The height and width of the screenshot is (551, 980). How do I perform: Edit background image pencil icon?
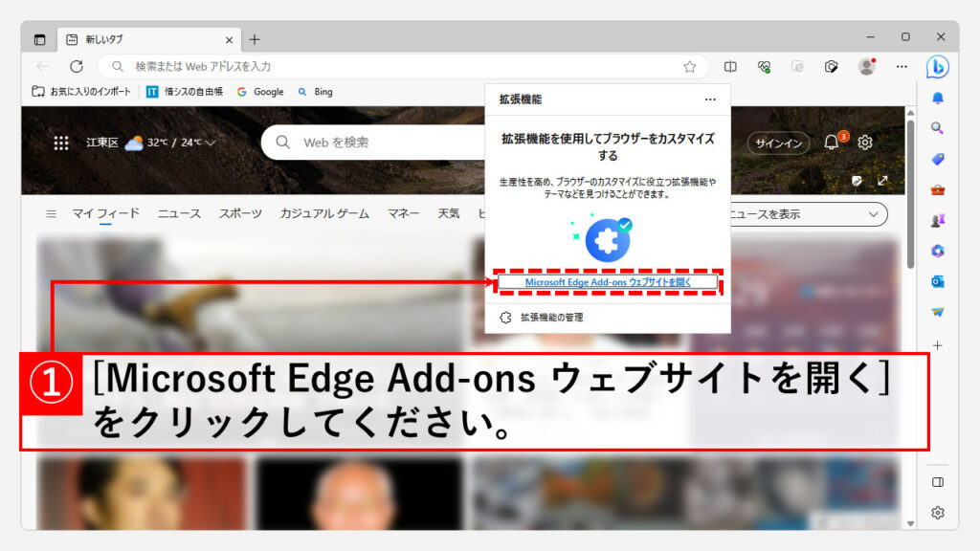click(x=857, y=181)
